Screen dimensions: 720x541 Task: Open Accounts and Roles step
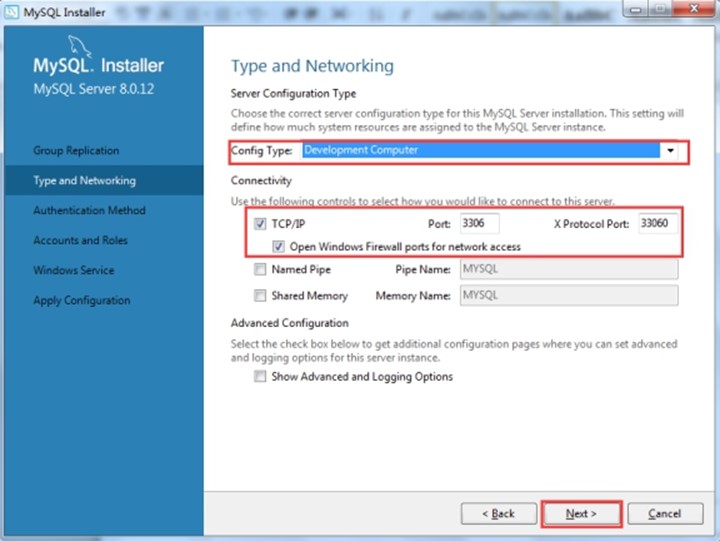(x=80, y=240)
